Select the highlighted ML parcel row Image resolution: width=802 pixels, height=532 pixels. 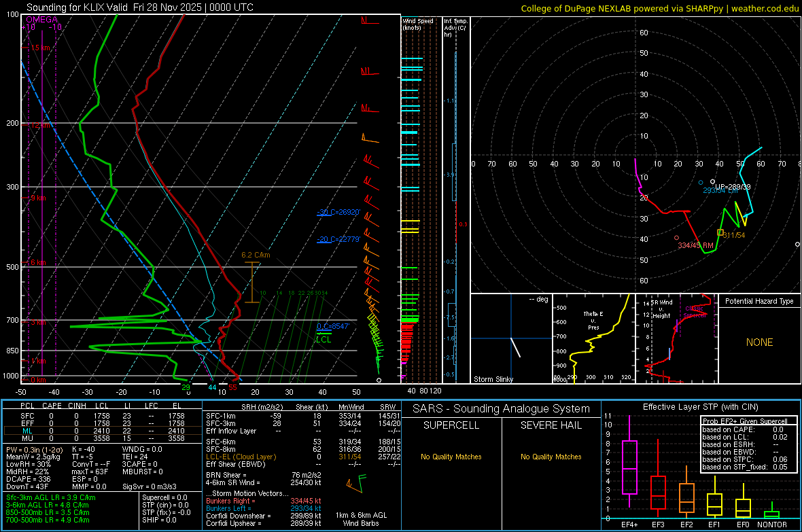click(x=103, y=431)
